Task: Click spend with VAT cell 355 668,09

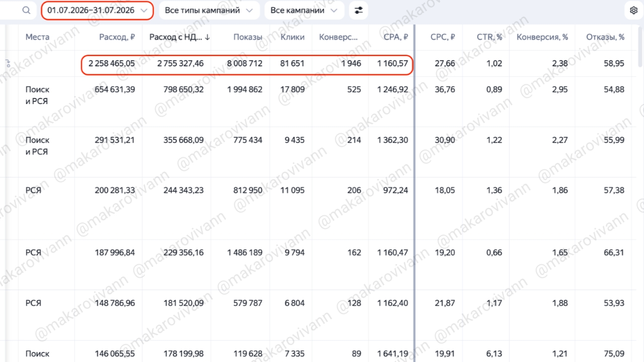Action: [184, 140]
